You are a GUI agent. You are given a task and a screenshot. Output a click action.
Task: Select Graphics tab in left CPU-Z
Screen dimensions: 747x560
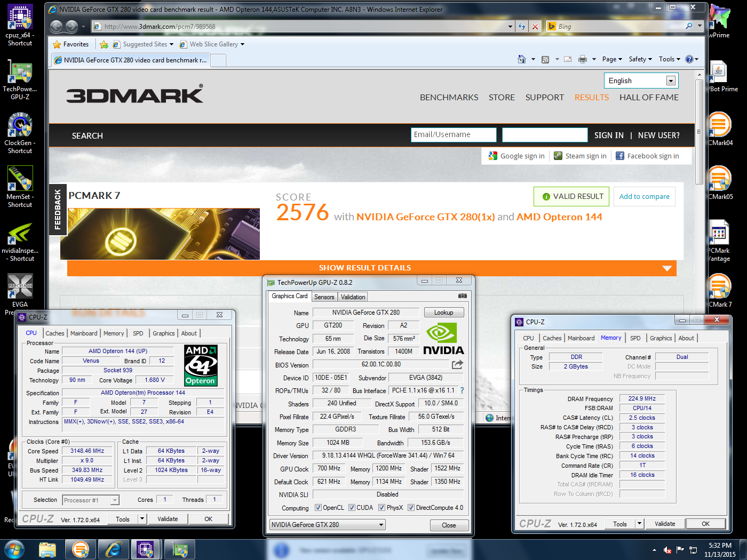tap(164, 333)
